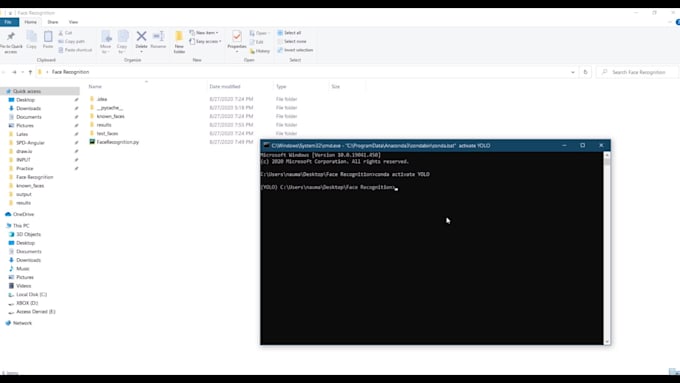The height and width of the screenshot is (383, 680).
Task: Click the Search Face Recognition box
Action: [638, 72]
